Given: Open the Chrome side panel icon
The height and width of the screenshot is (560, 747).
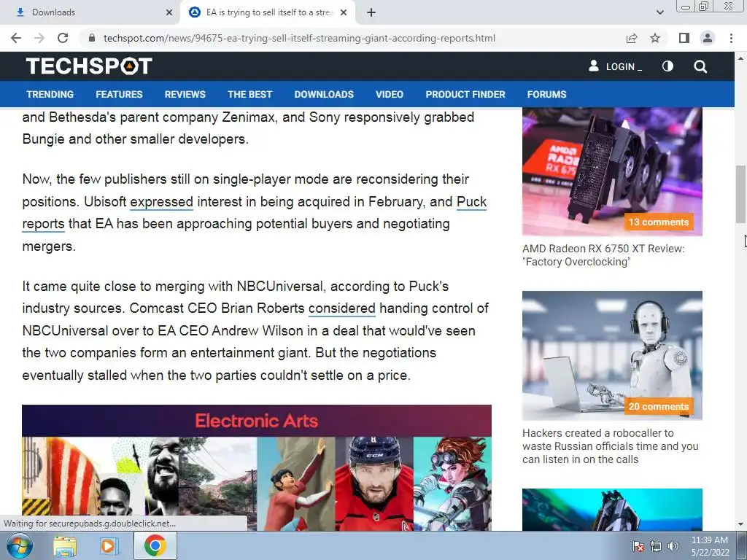Looking at the screenshot, I should tap(684, 38).
